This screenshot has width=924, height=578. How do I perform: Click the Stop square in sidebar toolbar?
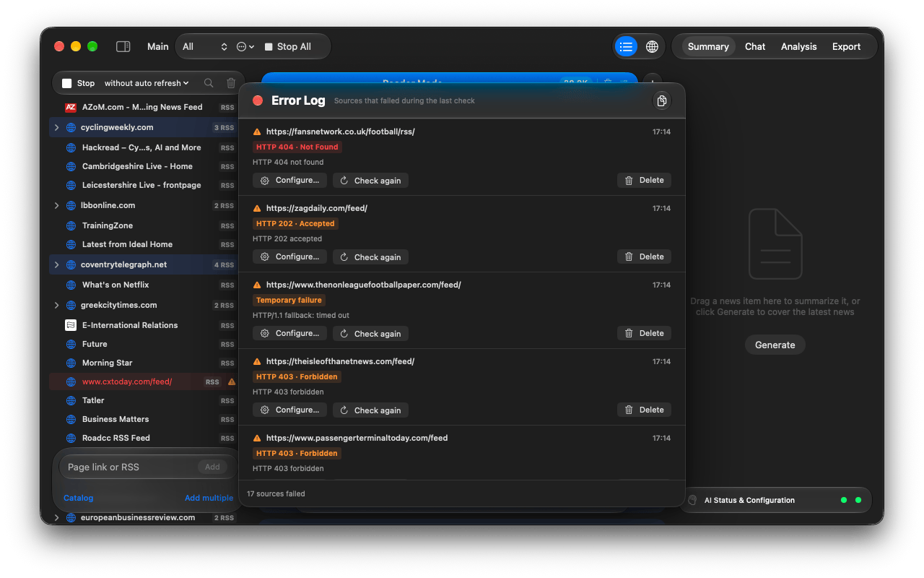67,83
